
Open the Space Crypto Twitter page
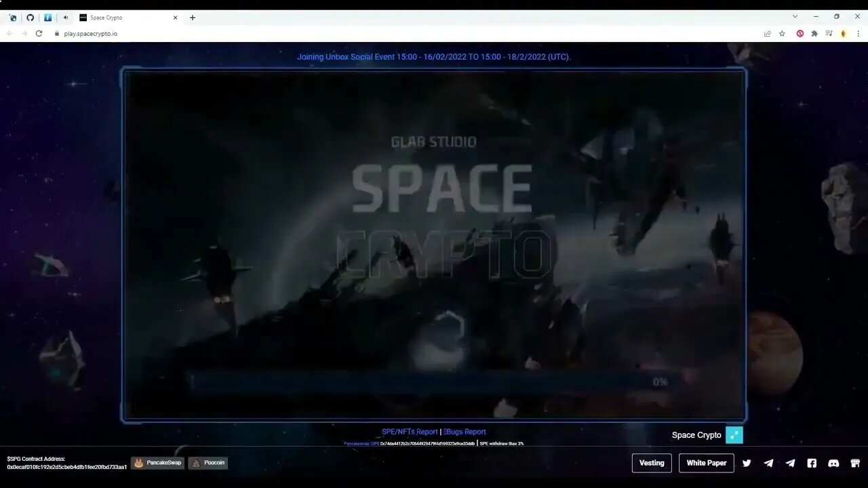747,463
